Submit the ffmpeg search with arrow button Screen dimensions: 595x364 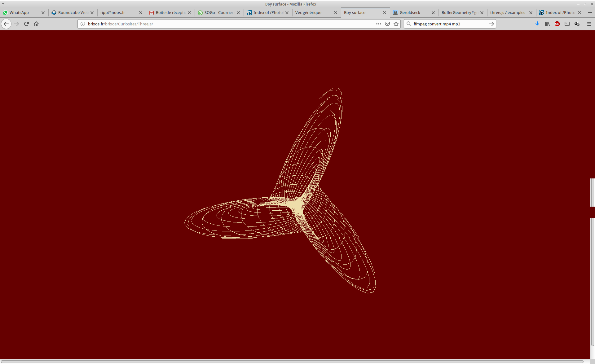click(491, 24)
